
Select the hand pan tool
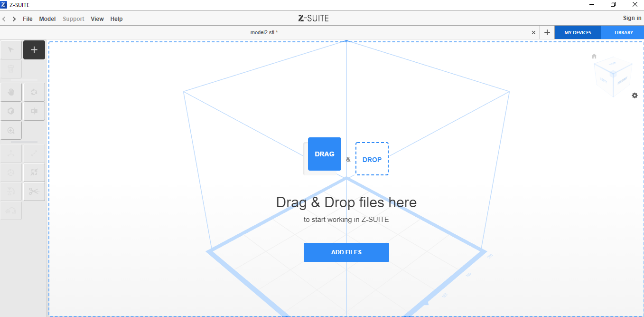11,92
